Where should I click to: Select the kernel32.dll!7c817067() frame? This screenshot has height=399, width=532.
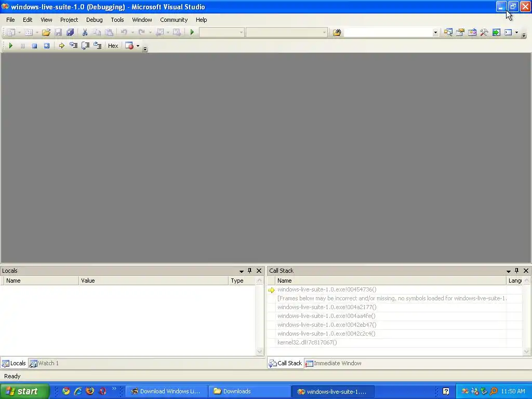tap(307, 342)
